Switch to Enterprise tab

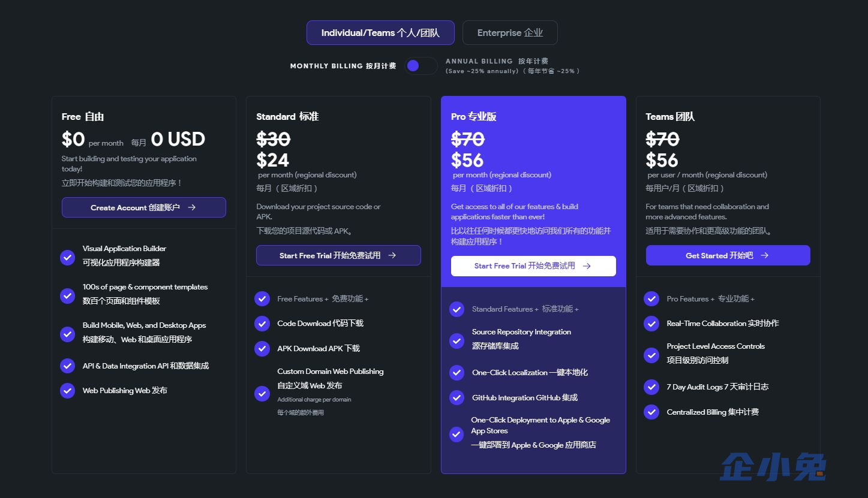[510, 33]
